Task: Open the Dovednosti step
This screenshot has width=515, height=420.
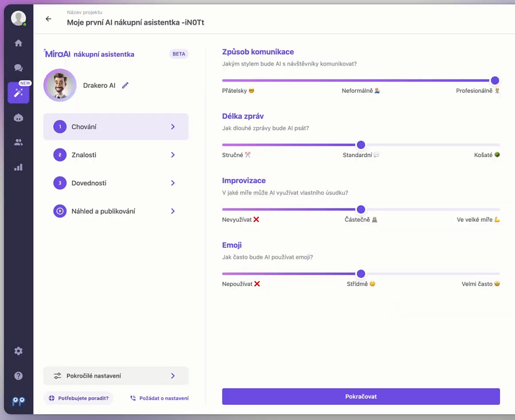Action: tap(116, 183)
